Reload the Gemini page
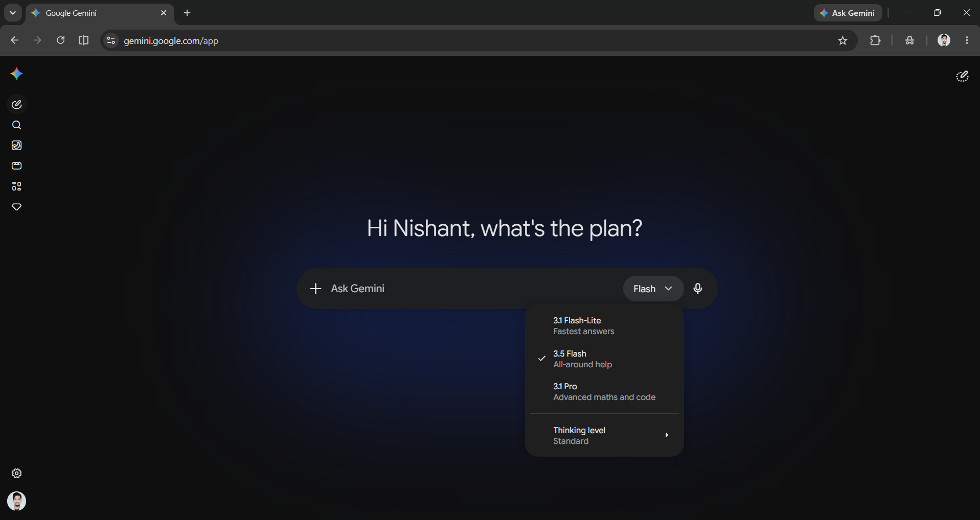This screenshot has width=980, height=520. pos(60,40)
